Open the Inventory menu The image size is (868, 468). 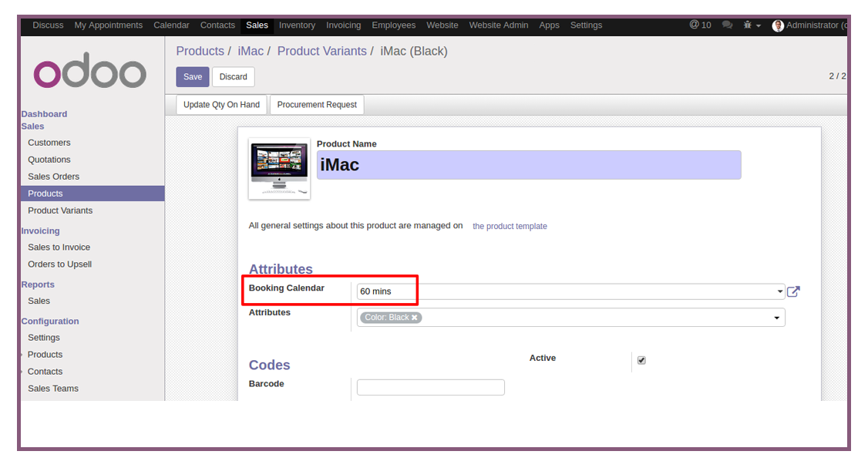click(297, 25)
